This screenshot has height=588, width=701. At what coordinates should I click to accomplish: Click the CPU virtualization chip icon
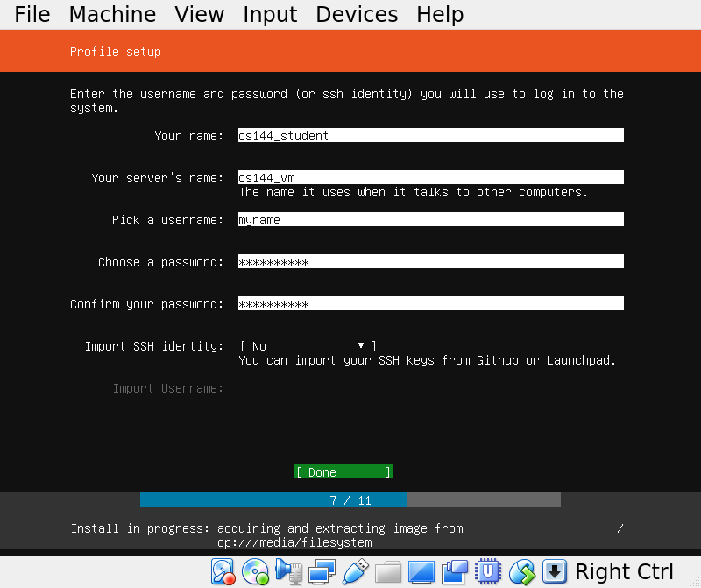click(487, 572)
